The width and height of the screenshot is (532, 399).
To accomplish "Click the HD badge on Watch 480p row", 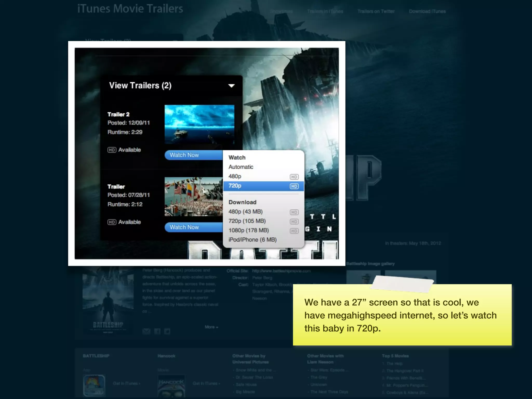I will pyautogui.click(x=294, y=177).
